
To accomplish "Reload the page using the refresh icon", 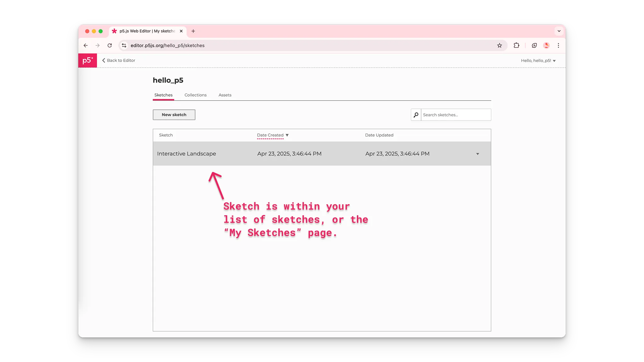I will [x=110, y=45].
